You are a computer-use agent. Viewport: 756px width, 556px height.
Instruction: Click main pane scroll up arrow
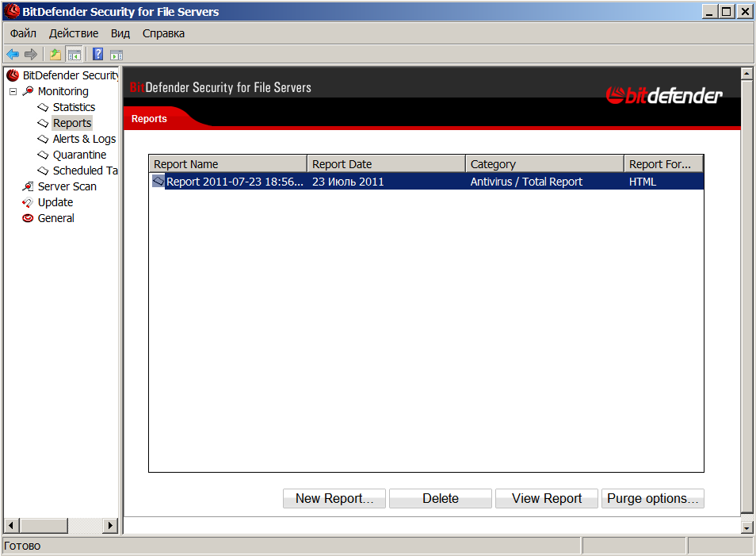(746, 74)
